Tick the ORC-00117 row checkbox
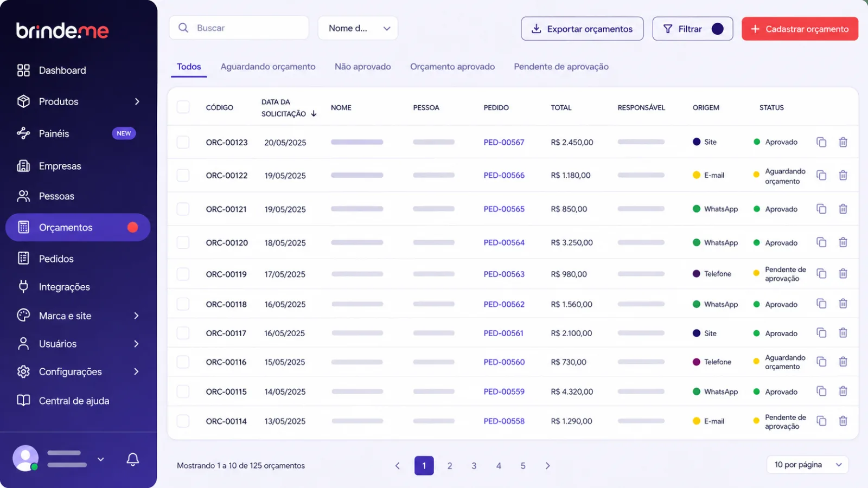 click(183, 333)
